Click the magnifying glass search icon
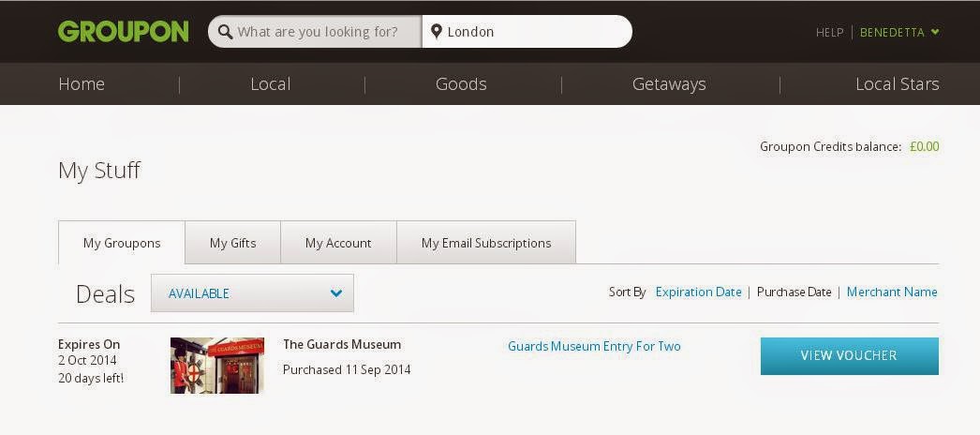The height and width of the screenshot is (435, 980). point(226,32)
